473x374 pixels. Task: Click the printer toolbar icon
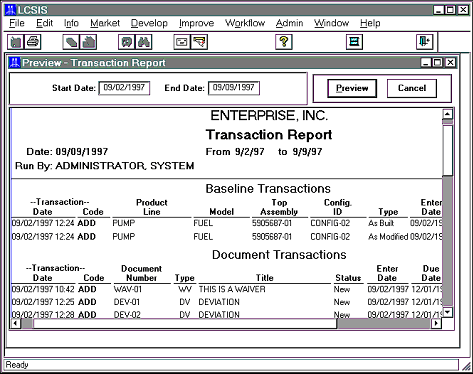point(33,42)
